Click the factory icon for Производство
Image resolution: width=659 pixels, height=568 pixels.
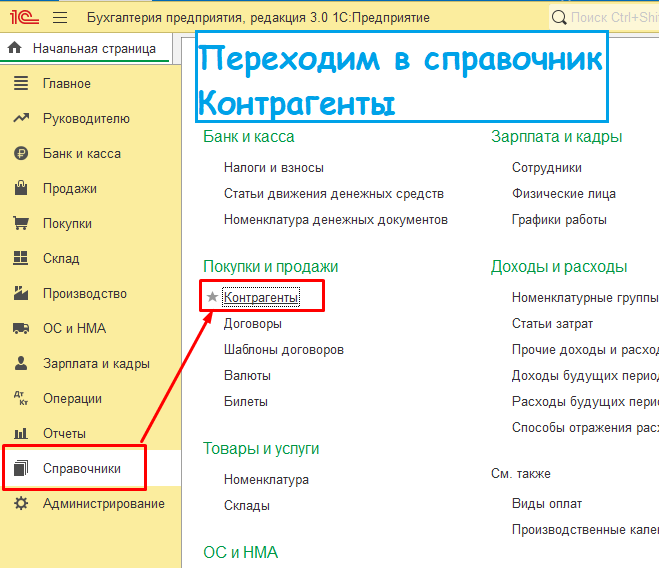[21, 293]
